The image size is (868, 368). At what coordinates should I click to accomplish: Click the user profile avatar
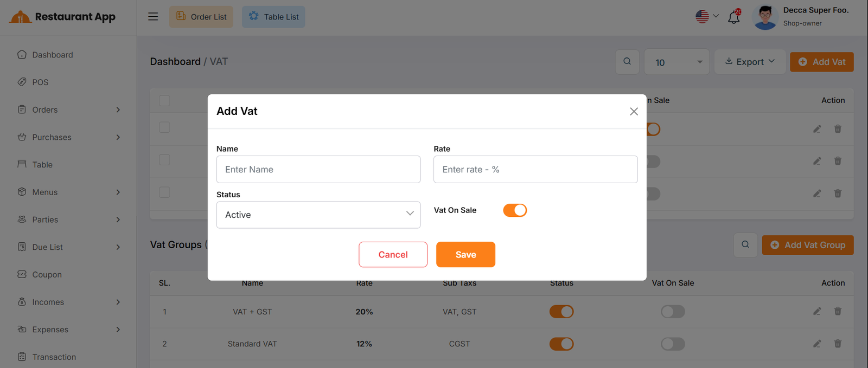click(765, 17)
